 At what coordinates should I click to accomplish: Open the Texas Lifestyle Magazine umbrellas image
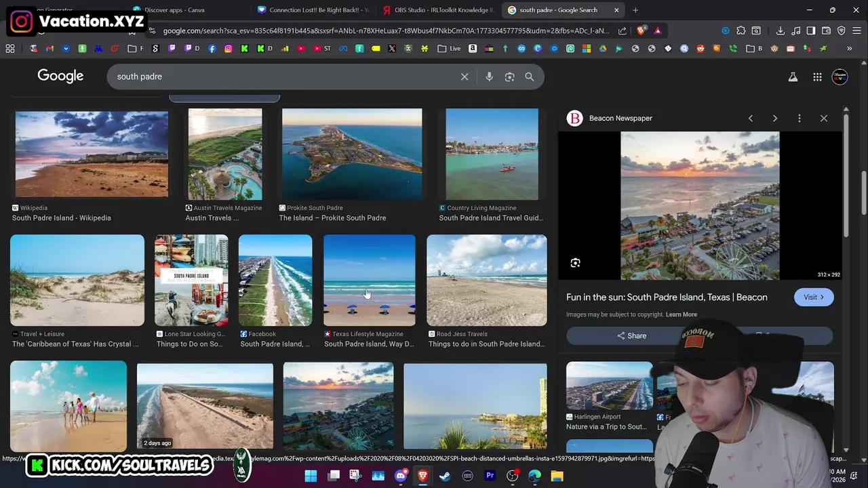(370, 281)
